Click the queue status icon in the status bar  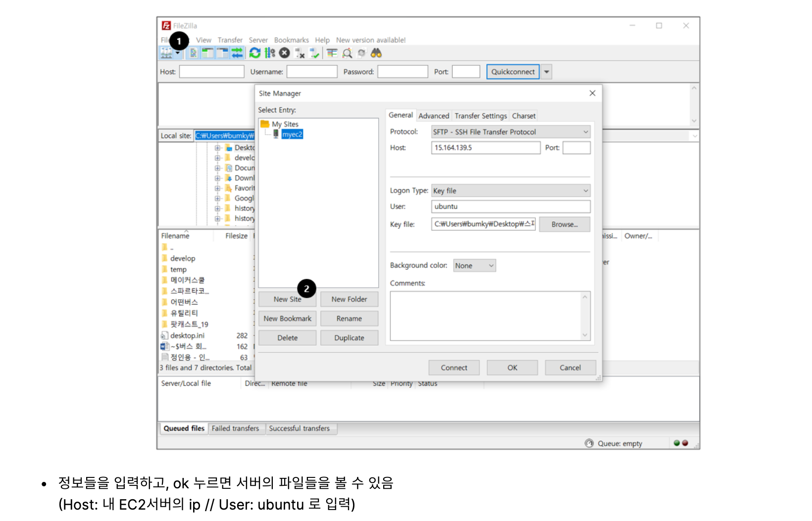click(x=589, y=443)
